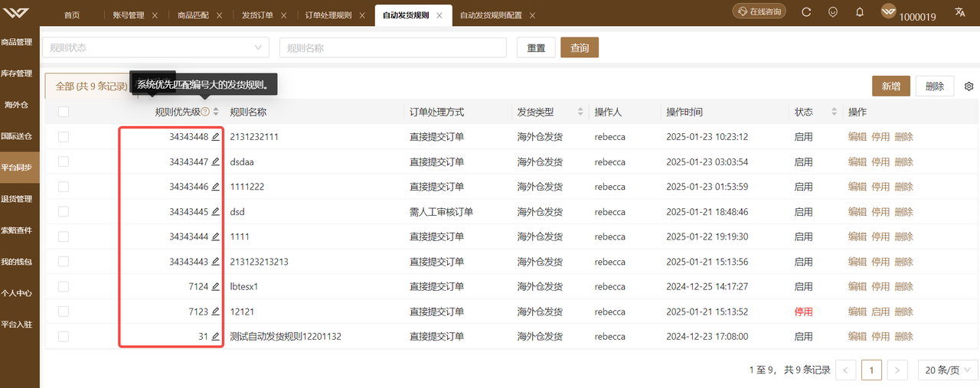Image resolution: width=980 pixels, height=388 pixels.
Task: Edit priority pencil icon for 34343447
Action: [215, 161]
